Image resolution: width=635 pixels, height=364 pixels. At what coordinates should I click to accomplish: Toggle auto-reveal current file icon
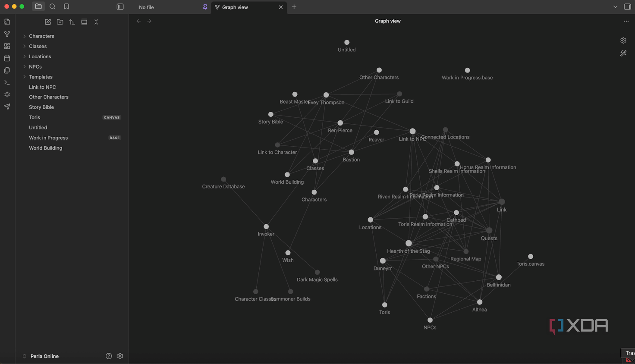(84, 22)
